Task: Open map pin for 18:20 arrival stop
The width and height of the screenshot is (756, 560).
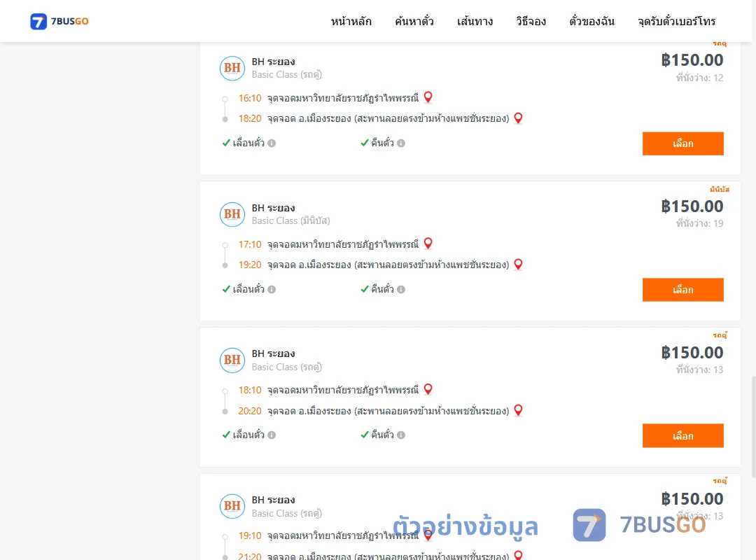Action: tap(518, 118)
